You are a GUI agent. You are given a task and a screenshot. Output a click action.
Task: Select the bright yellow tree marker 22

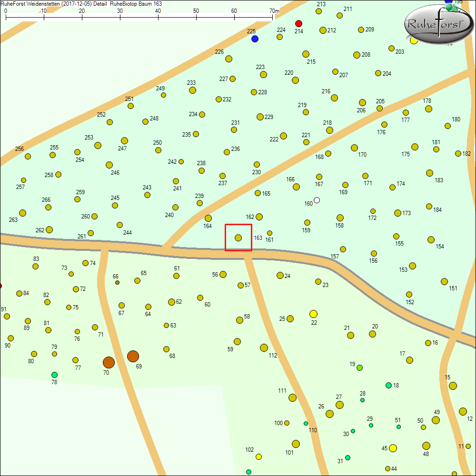tap(313, 314)
